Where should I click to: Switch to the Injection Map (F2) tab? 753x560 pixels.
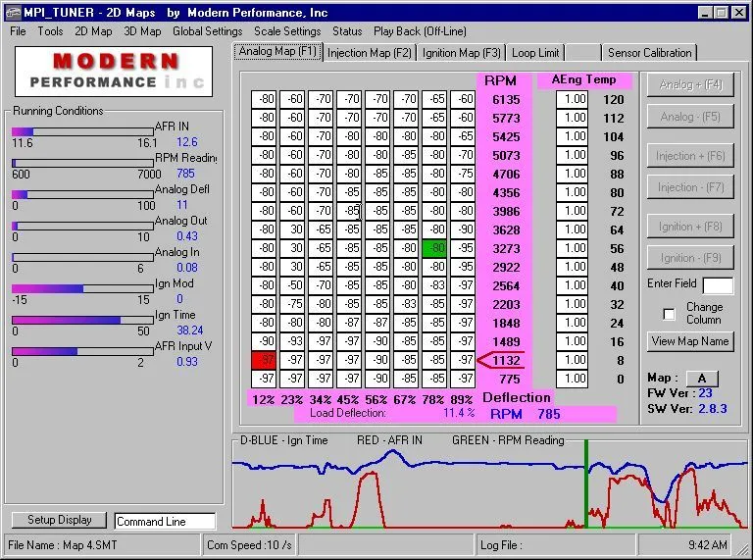[370, 53]
